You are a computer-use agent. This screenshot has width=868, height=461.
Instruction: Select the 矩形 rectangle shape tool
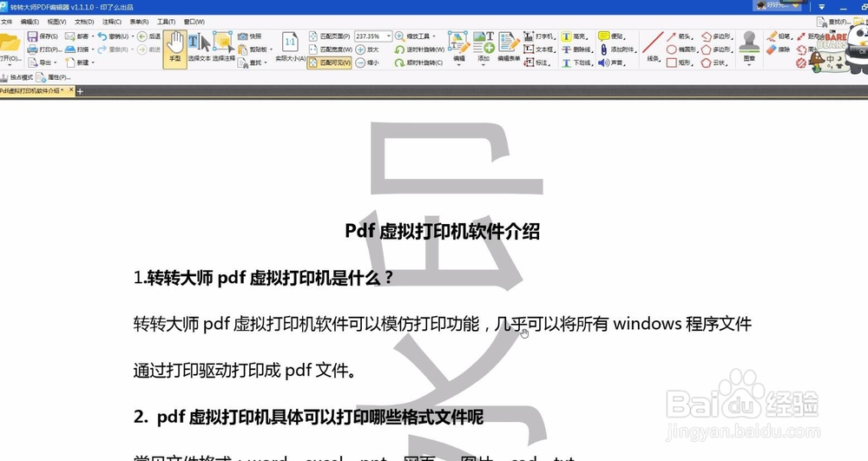pyautogui.click(x=680, y=63)
